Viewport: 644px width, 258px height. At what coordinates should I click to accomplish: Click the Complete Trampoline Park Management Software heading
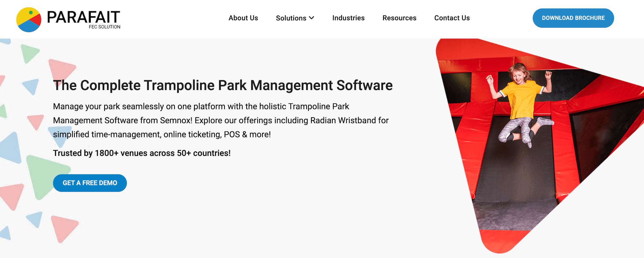(x=223, y=85)
